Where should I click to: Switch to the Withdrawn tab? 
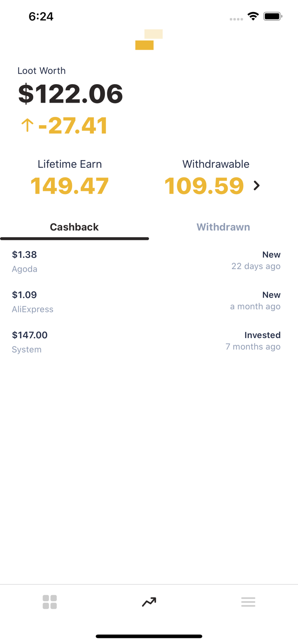click(x=223, y=227)
